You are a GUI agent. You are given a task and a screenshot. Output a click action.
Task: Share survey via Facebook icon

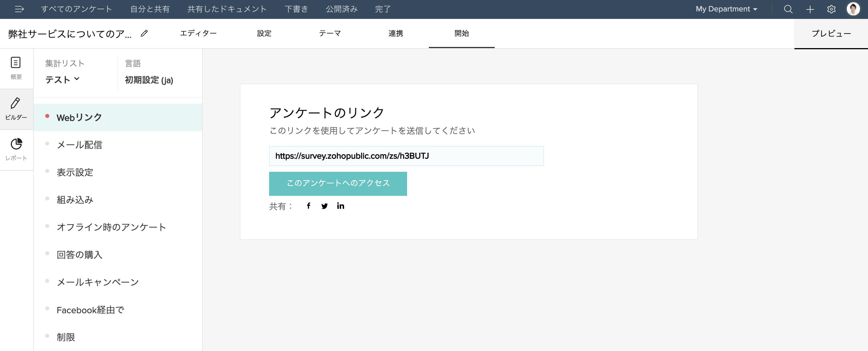(308, 206)
